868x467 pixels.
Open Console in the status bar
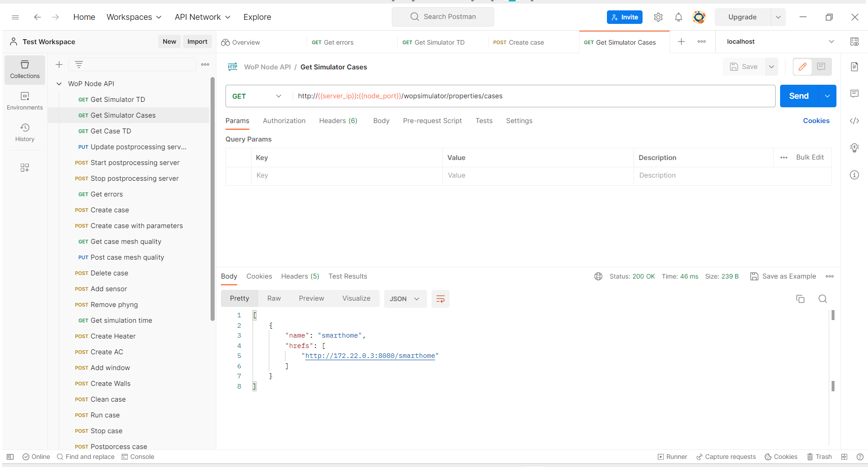pos(138,457)
